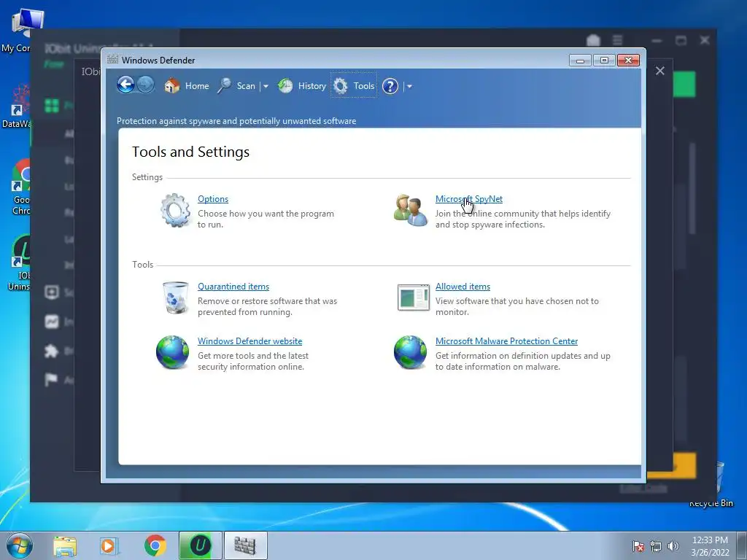Open Windows Media Player from the taskbar

109,545
